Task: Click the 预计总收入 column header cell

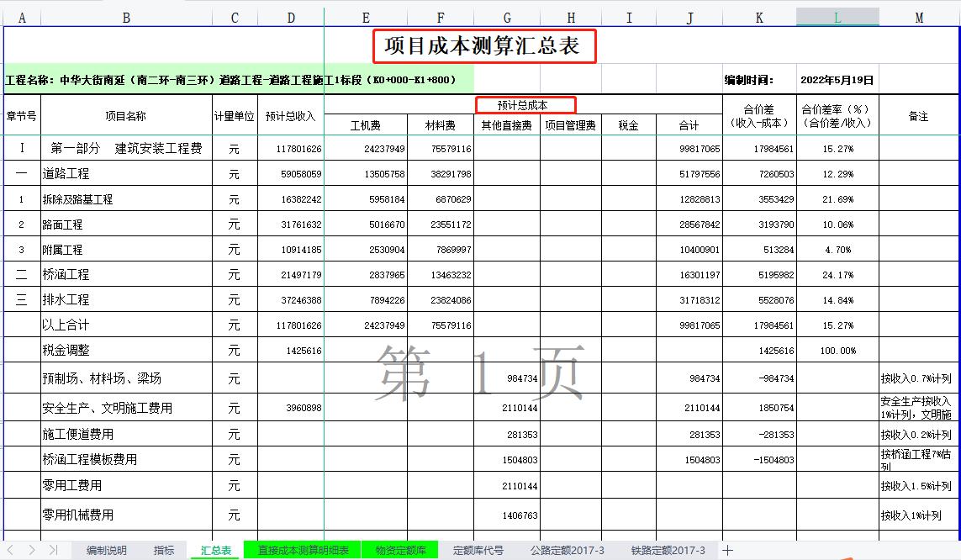Action: [x=290, y=116]
